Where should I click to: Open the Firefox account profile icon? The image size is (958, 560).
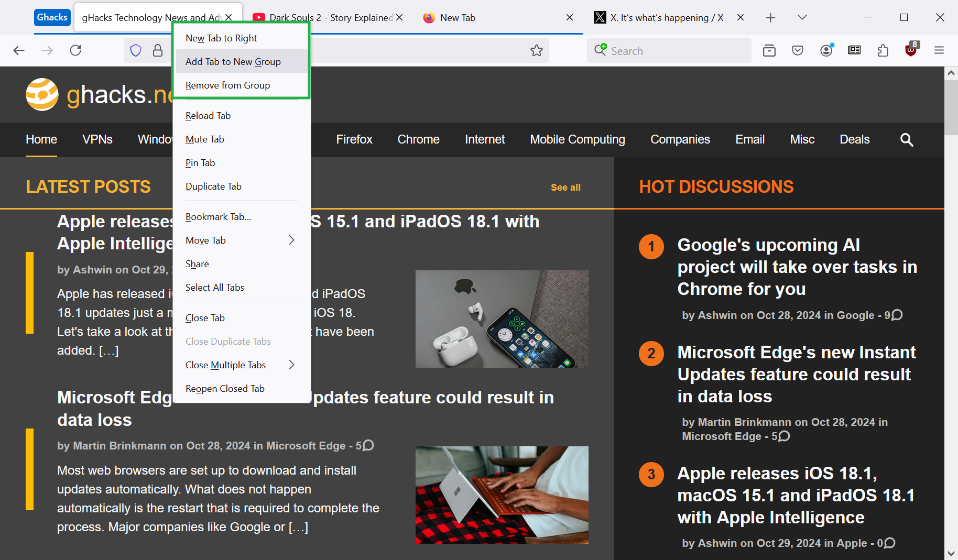[826, 51]
